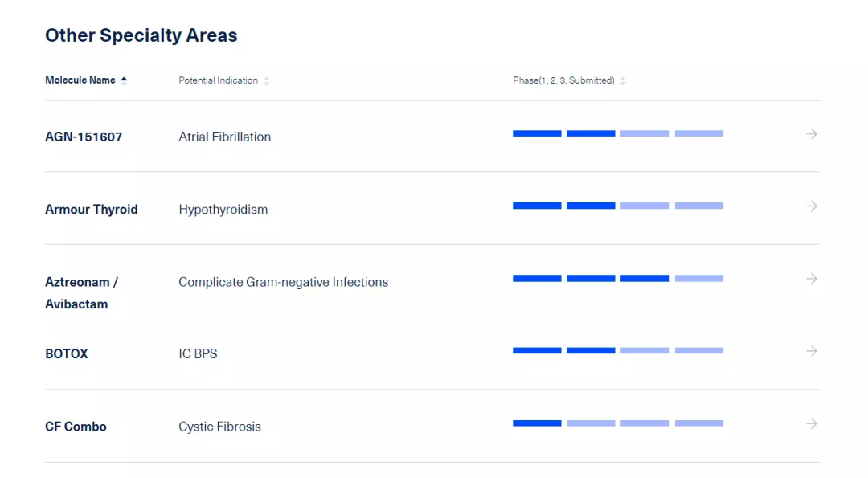Click Phase(1, 2, 3, Submitted) header text
Viewport: 868px width, 478px height.
(x=563, y=80)
